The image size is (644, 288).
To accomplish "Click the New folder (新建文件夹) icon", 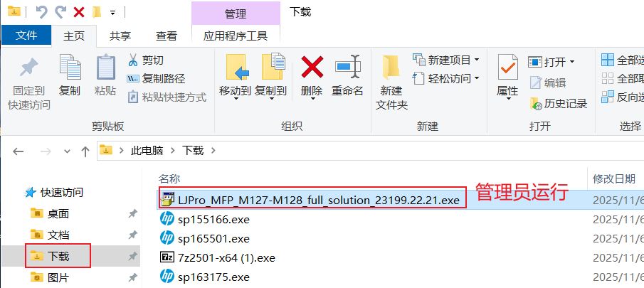I will (x=391, y=68).
